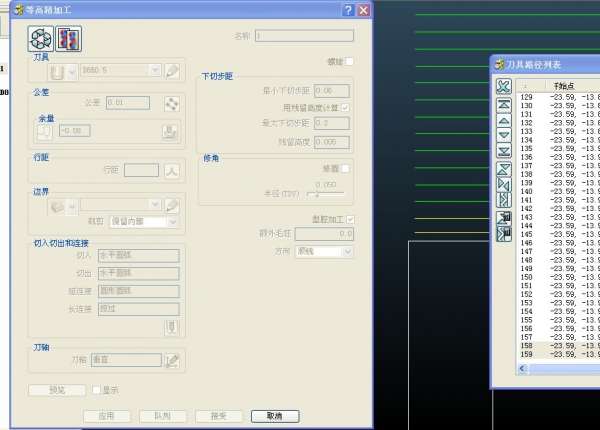
Task: Close the 等高精加工 dialog
Action: tap(364, 10)
